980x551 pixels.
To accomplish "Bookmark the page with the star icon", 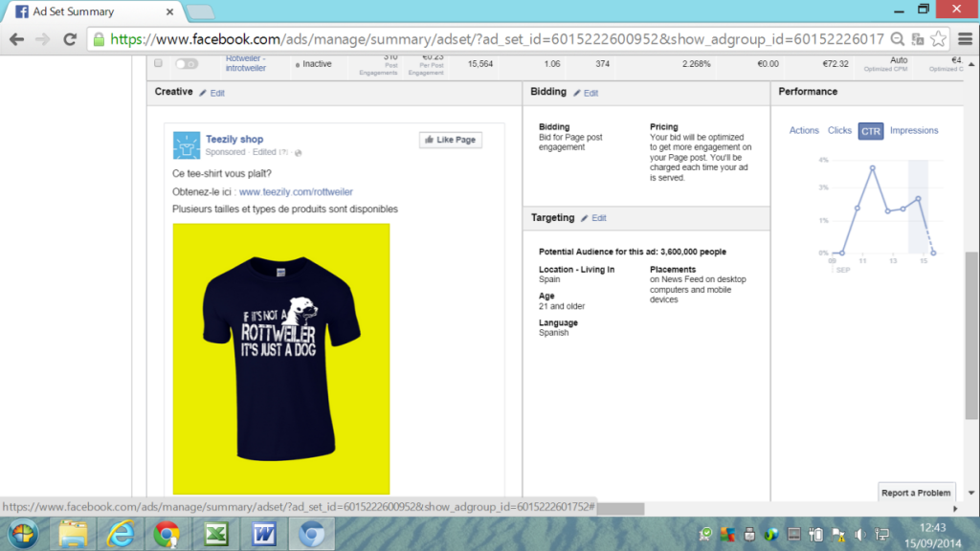I will click(938, 39).
